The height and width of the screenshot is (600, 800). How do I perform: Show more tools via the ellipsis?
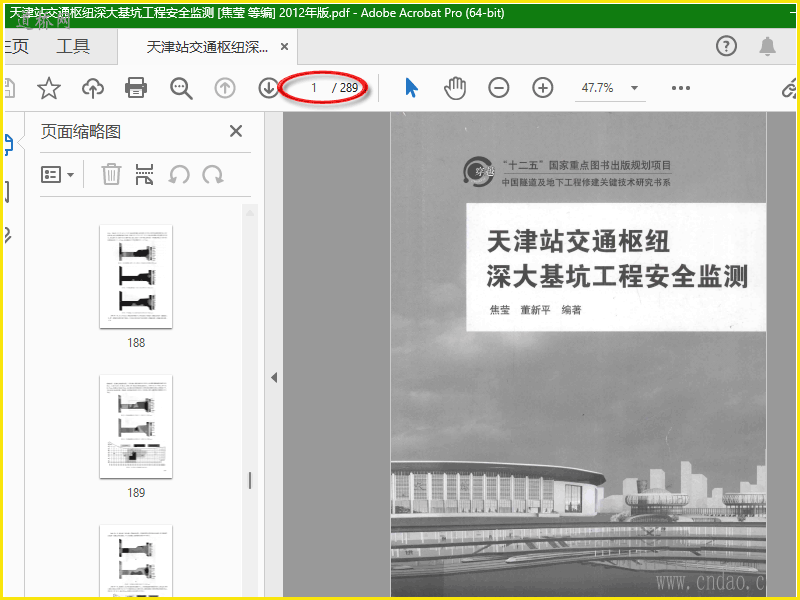(681, 88)
